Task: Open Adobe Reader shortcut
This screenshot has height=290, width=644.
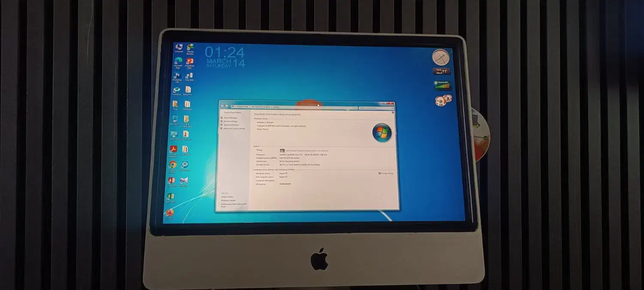Action: pos(173,148)
